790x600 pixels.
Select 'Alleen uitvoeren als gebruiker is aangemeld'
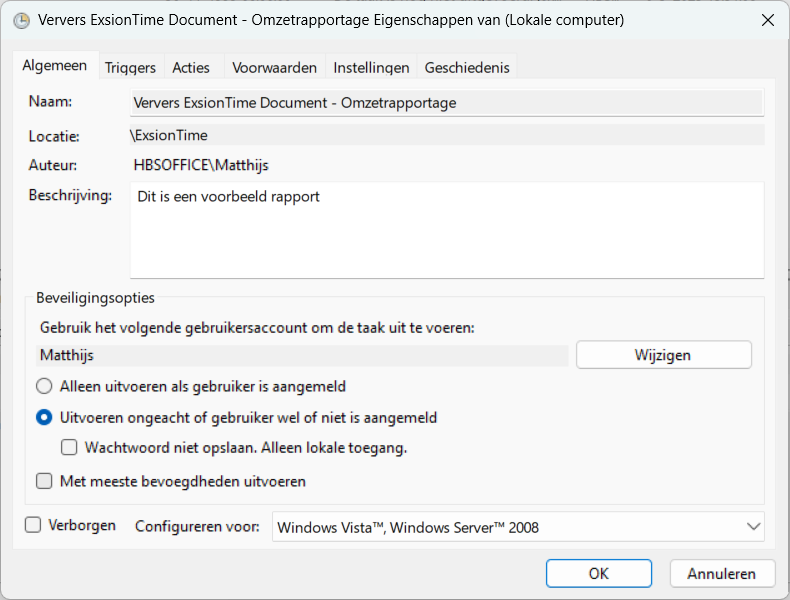point(44,386)
